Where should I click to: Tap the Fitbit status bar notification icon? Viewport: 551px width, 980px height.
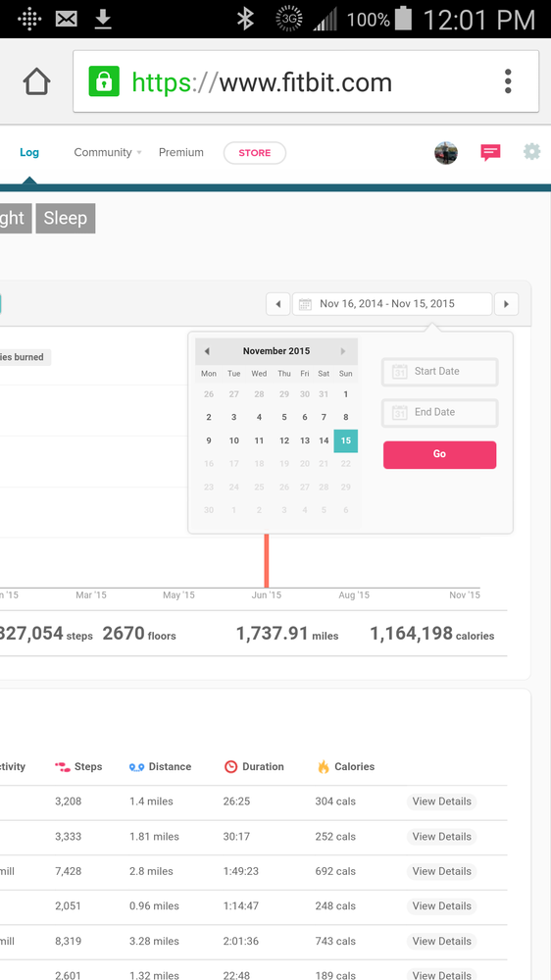pos(28,20)
